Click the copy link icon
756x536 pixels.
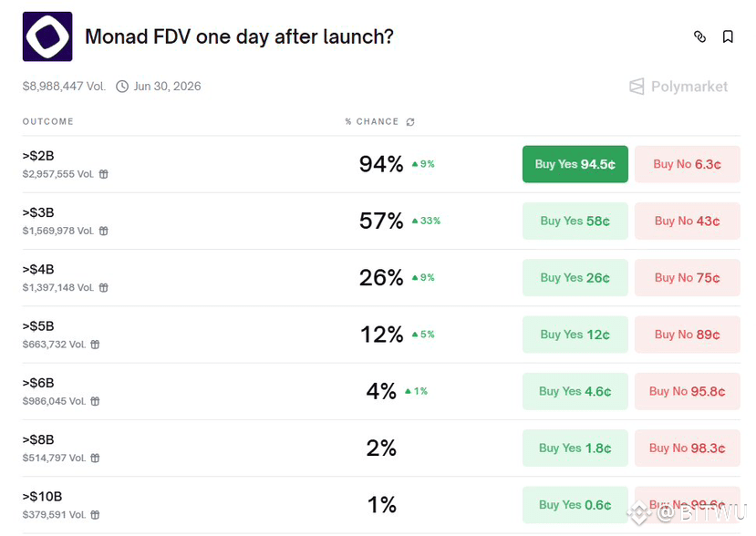click(699, 36)
